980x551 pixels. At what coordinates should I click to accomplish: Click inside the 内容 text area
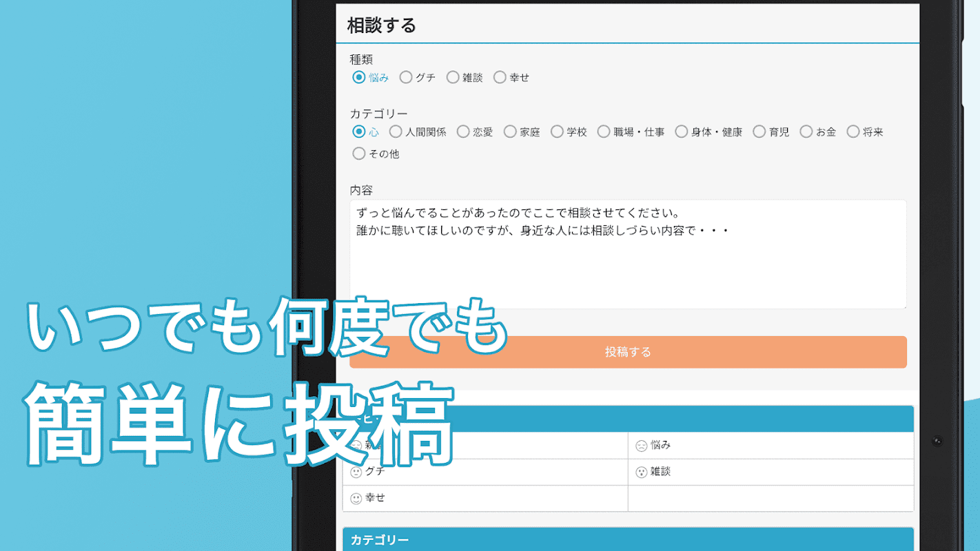pyautogui.click(x=628, y=254)
